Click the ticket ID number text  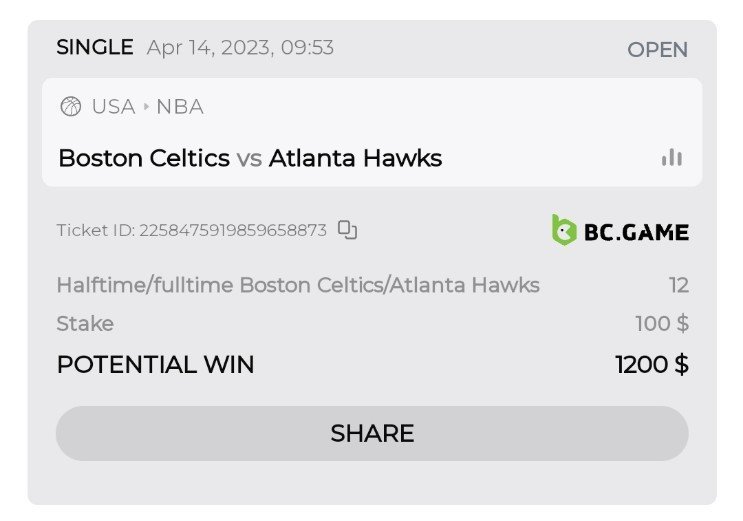click(x=232, y=230)
